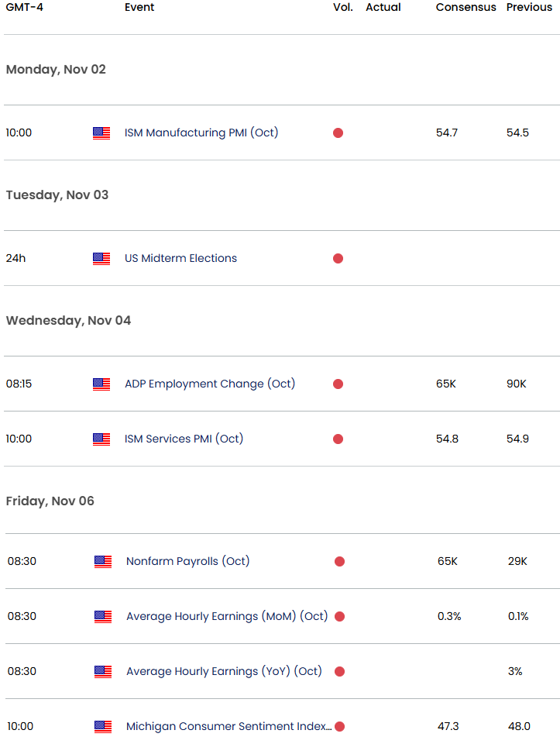Click the red volatility dot for ISM Services PMI
Viewport: 560px width, 737px height.
tap(338, 439)
